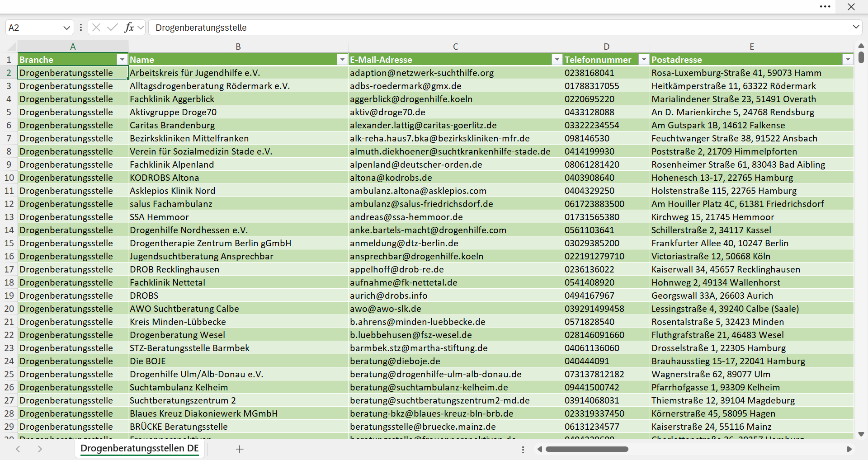Open the Name Box dropdown arrow
Screen dimensions: 868x460
pyautogui.click(x=66, y=28)
